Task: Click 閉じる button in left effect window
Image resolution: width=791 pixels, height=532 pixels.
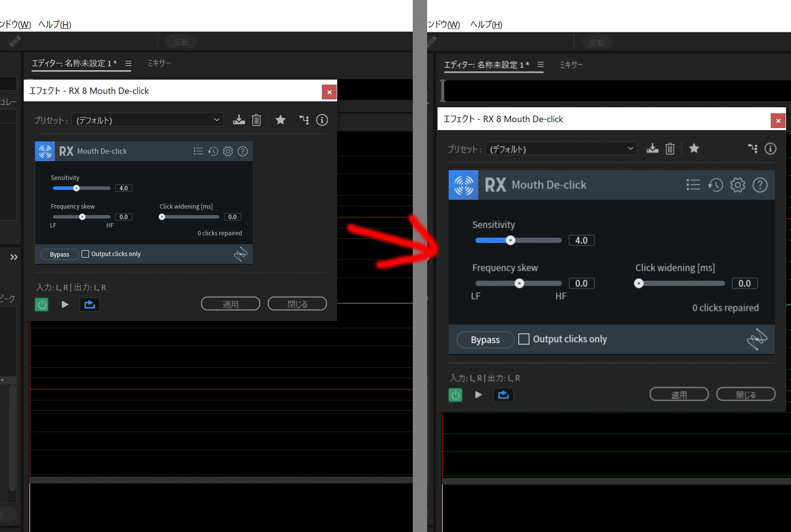Action: [x=297, y=304]
